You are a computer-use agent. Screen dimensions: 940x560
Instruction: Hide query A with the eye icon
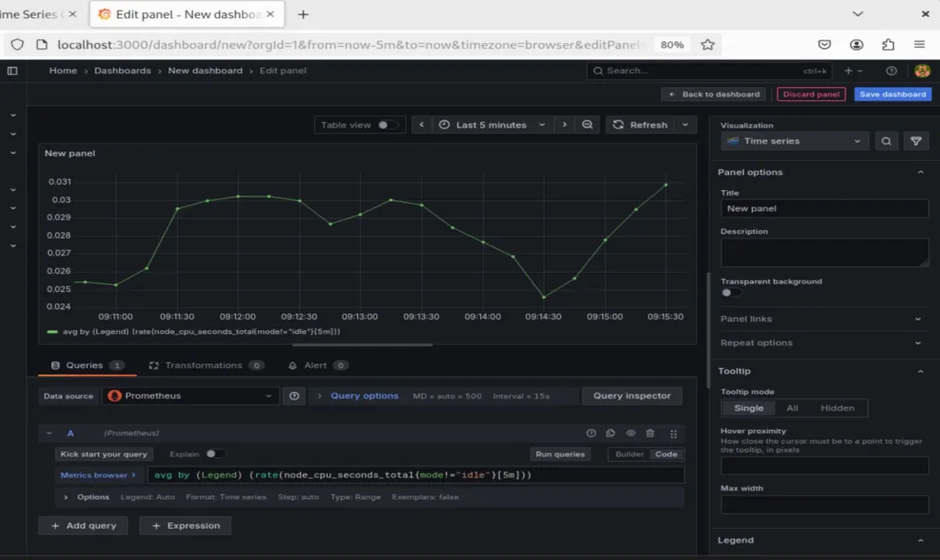(x=631, y=433)
